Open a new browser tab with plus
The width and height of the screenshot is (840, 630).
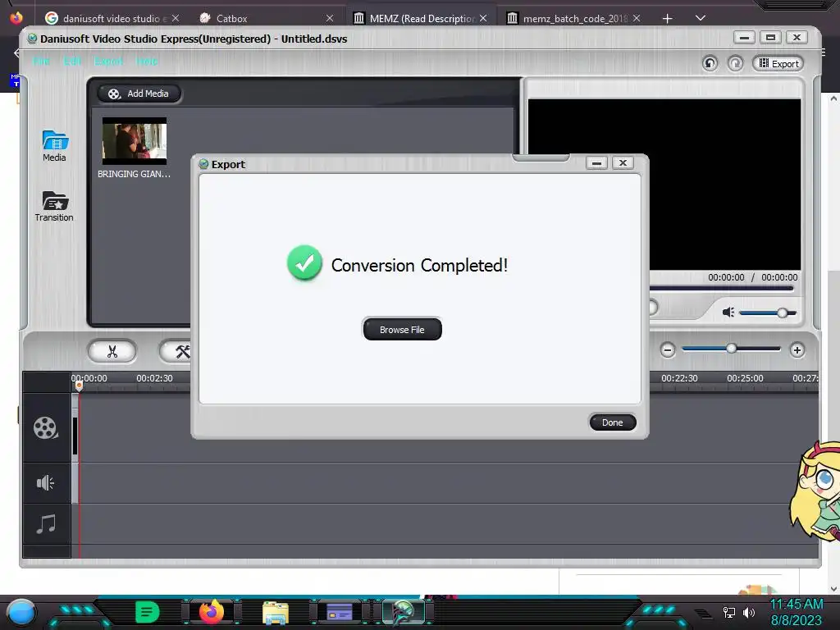click(668, 19)
